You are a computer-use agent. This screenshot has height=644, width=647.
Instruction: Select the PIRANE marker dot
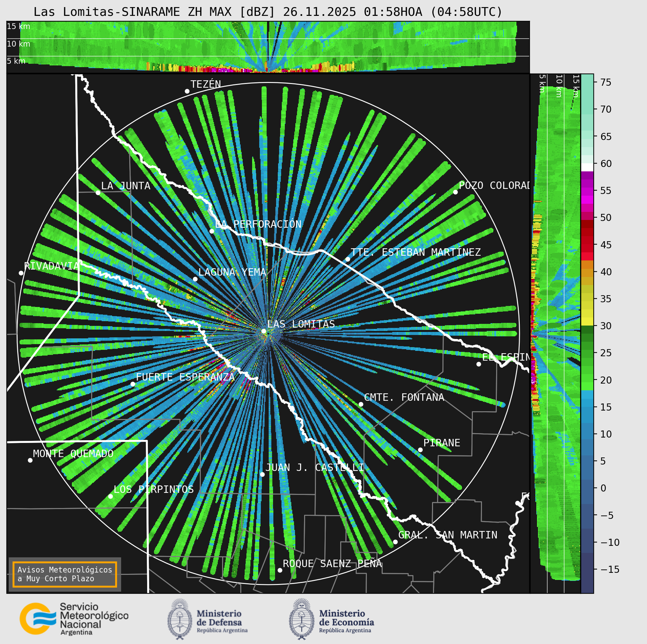[x=420, y=450]
